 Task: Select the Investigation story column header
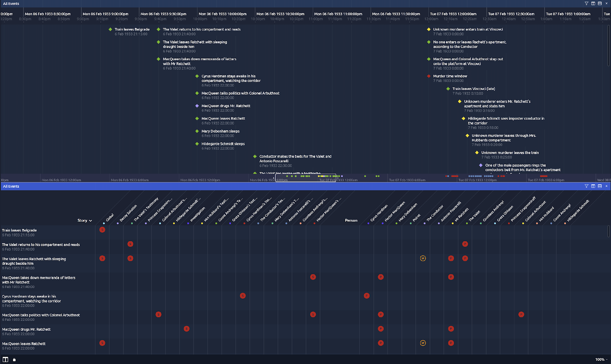197,214
